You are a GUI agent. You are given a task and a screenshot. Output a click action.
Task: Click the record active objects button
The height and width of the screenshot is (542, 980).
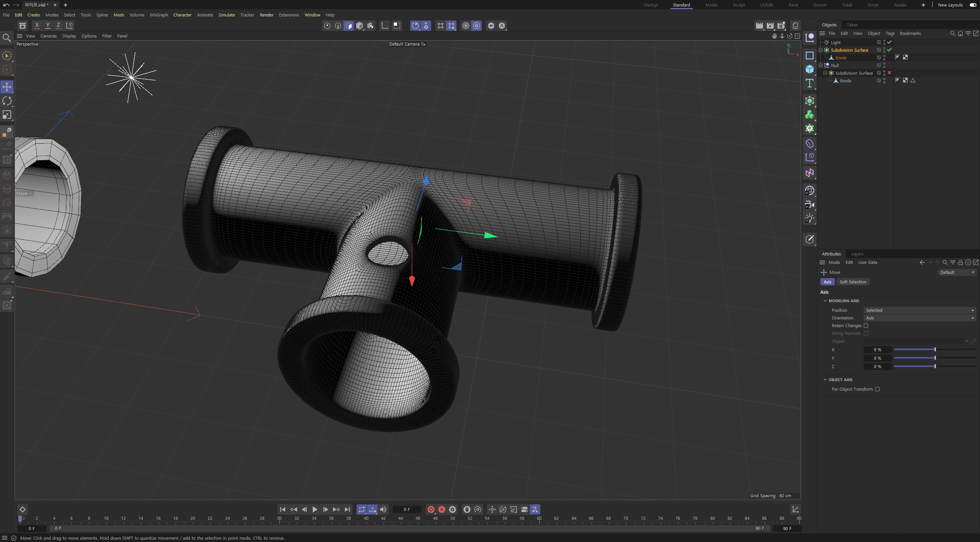(431, 509)
